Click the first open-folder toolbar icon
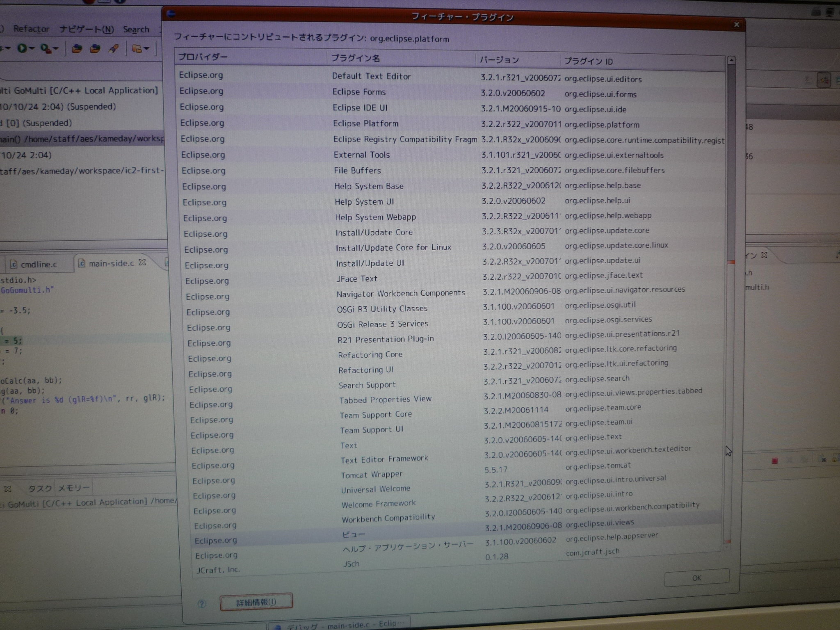 [x=77, y=49]
